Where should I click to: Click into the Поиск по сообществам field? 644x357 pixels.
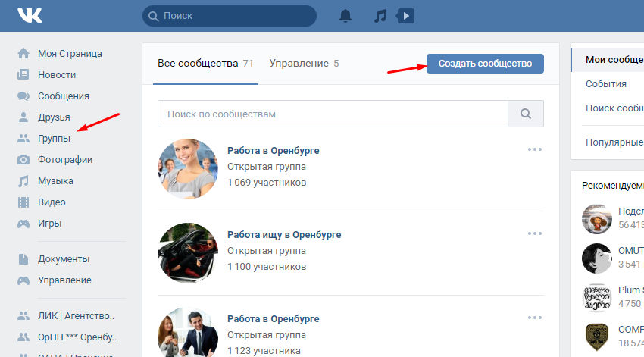click(332, 114)
